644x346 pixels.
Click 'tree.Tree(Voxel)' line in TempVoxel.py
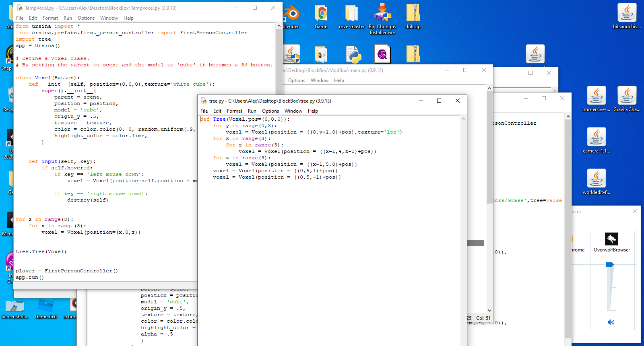(41, 251)
